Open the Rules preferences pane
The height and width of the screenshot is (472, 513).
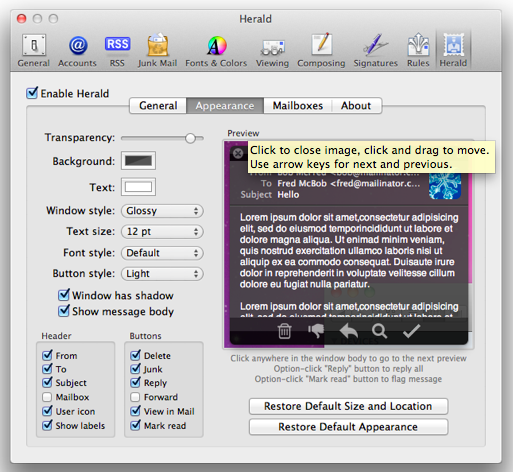418,51
